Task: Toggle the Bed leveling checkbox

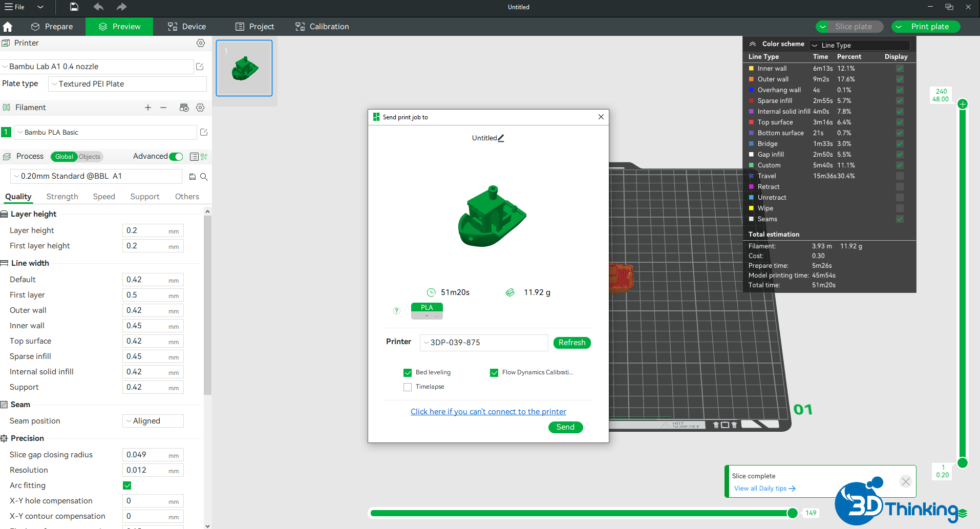Action: coord(408,373)
